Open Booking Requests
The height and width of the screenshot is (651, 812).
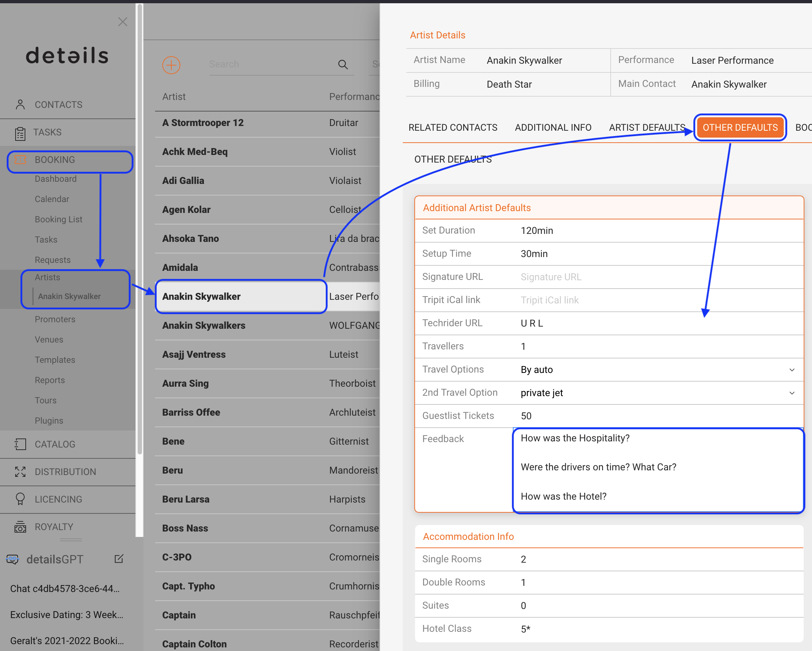tap(53, 260)
